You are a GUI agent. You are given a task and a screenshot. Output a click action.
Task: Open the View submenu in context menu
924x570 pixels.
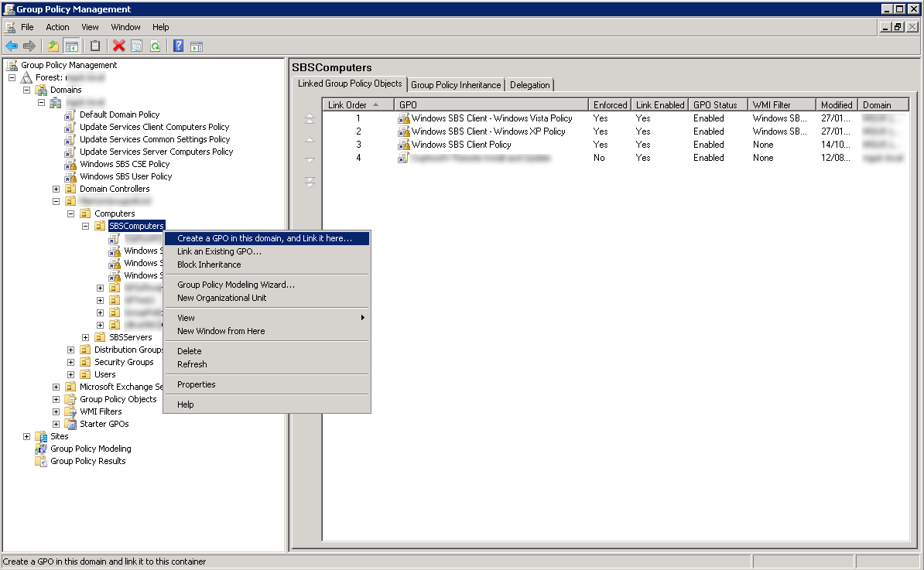tap(267, 318)
